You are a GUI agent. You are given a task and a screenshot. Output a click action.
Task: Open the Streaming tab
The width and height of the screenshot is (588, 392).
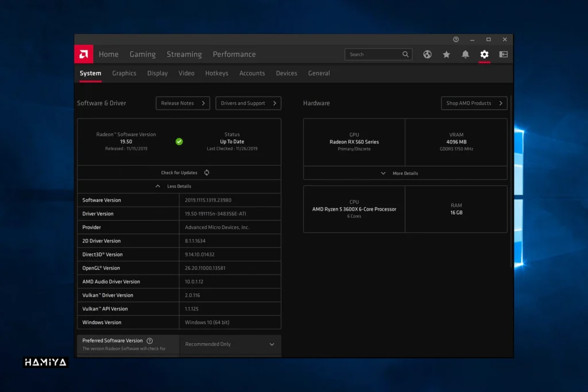[184, 55]
